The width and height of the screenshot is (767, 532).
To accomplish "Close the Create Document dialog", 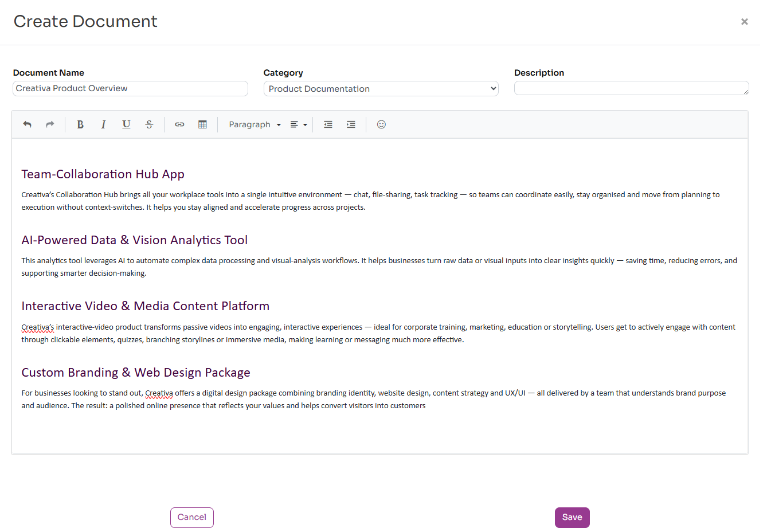I will 744,22.
